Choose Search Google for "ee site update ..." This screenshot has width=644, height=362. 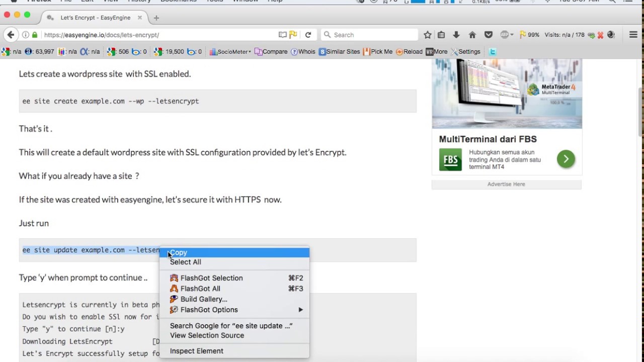pos(234,326)
